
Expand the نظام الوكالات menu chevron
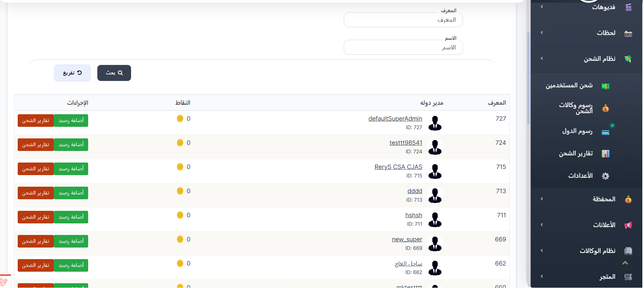(x=542, y=251)
